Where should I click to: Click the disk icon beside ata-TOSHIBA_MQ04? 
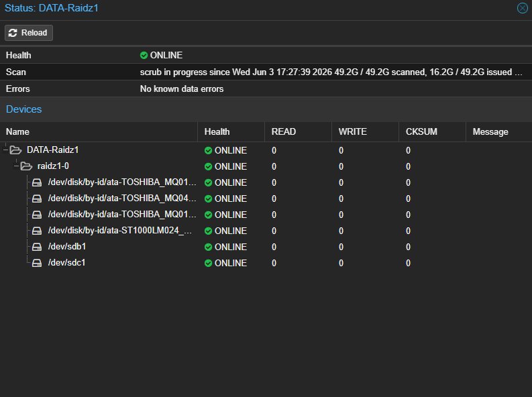(x=37, y=198)
